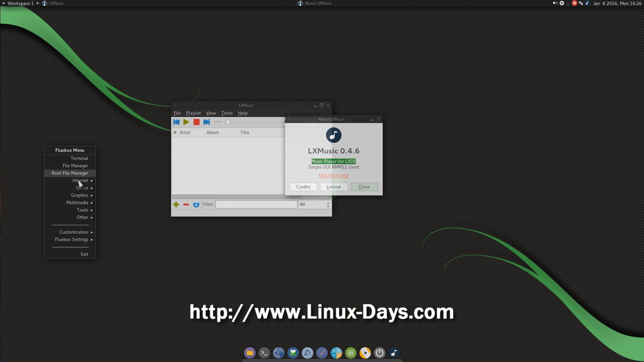The height and width of the screenshot is (362, 644).
Task: Open the Playlist menu
Action: click(194, 113)
